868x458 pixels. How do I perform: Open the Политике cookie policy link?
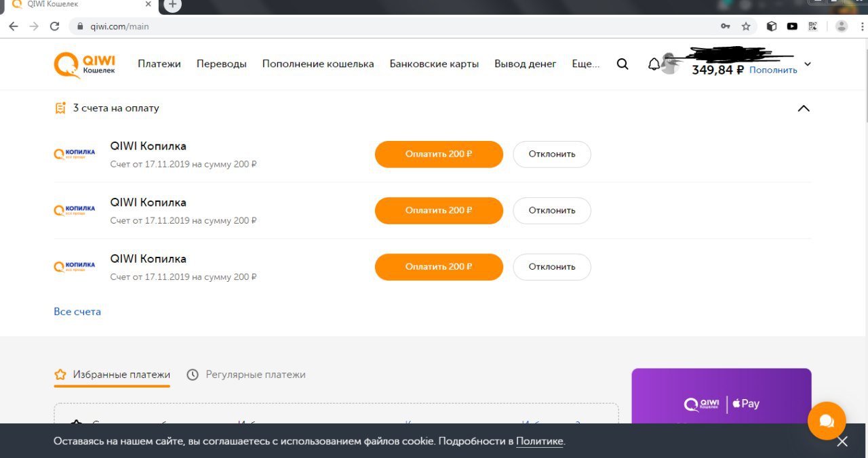click(539, 441)
